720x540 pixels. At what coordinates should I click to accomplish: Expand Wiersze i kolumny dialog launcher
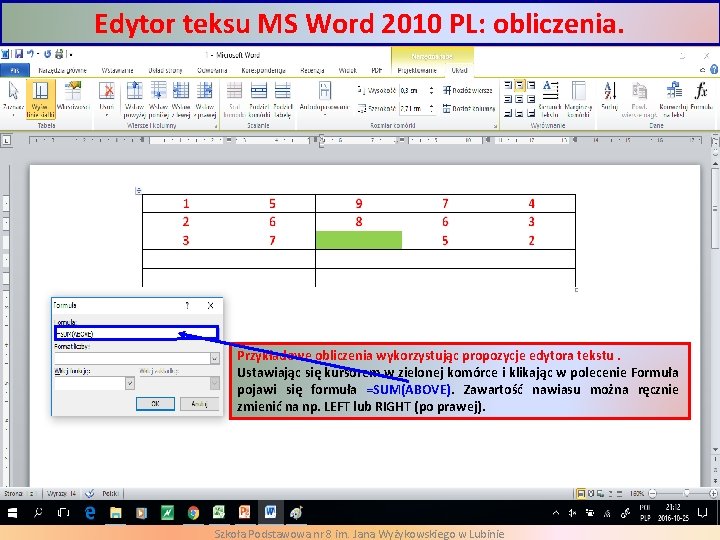click(x=216, y=126)
